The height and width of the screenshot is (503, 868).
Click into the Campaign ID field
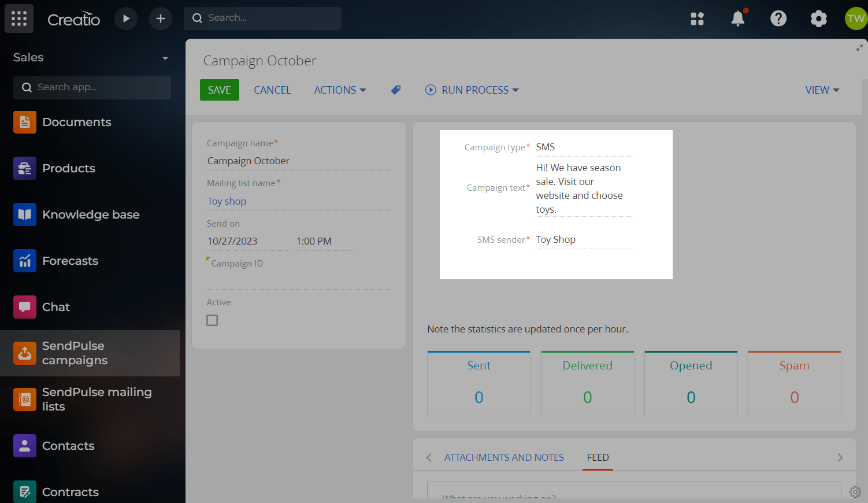coord(298,280)
